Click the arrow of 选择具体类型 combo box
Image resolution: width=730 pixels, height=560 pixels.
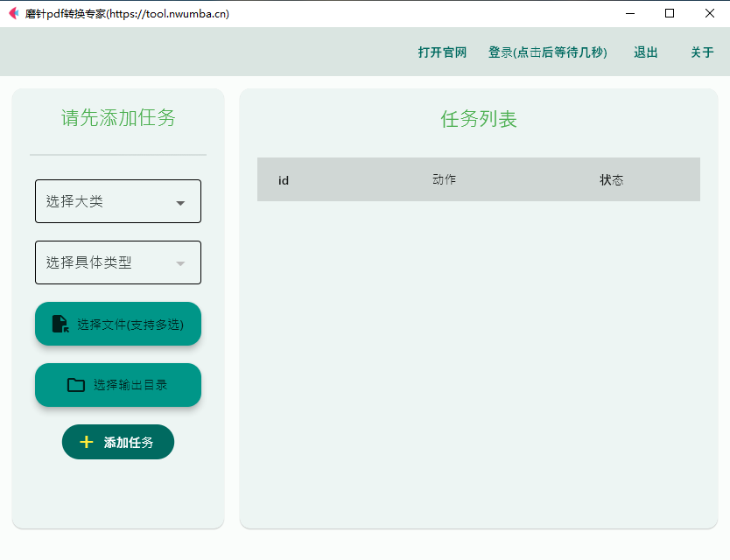pos(180,264)
